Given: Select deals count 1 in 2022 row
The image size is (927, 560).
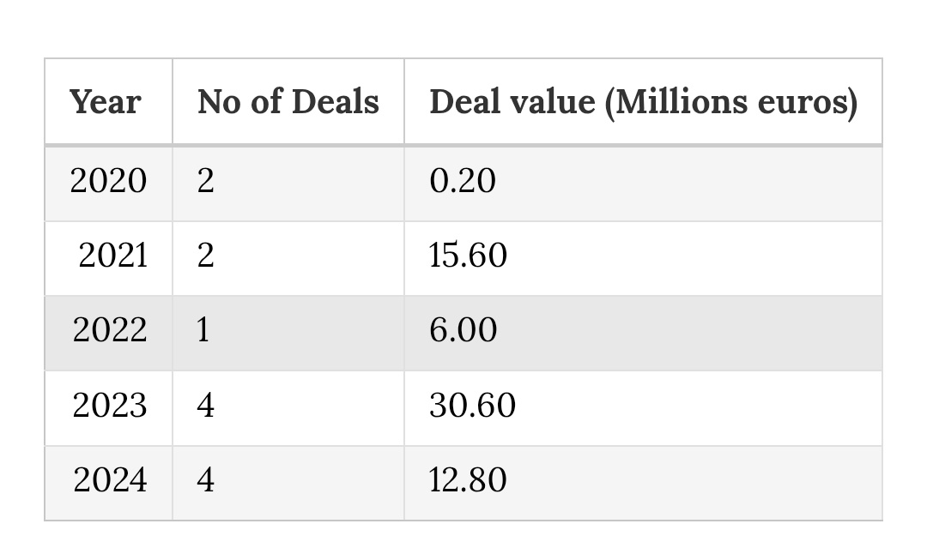Looking at the screenshot, I should pos(288,333).
